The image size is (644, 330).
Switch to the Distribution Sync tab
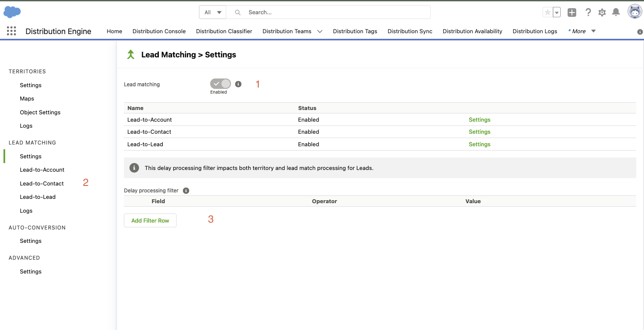(410, 31)
